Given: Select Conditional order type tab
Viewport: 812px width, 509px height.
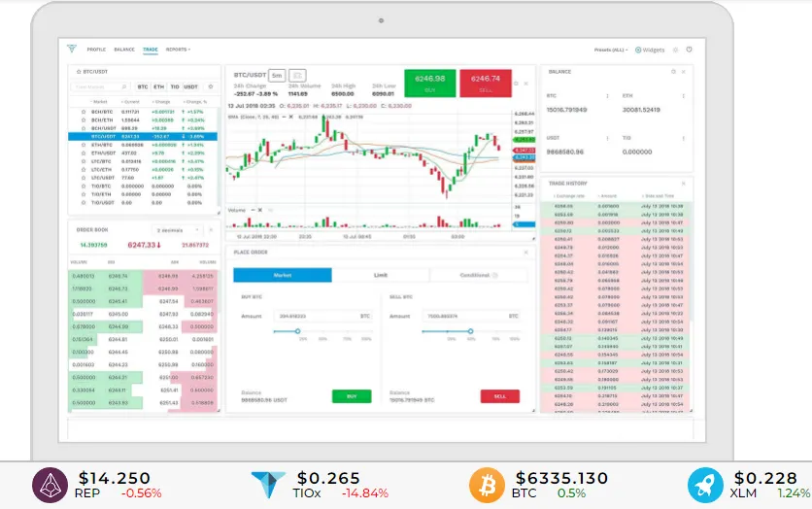Looking at the screenshot, I should [x=479, y=275].
